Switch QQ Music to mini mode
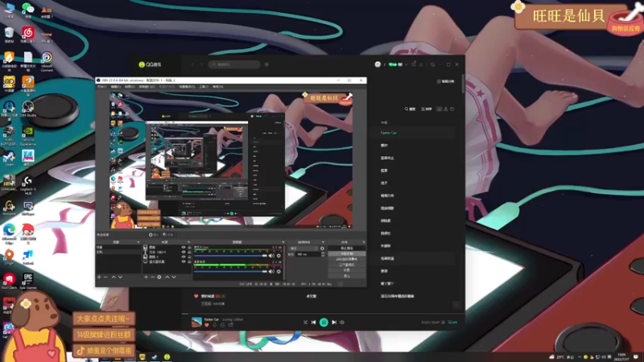644x362 pixels. pos(432,64)
